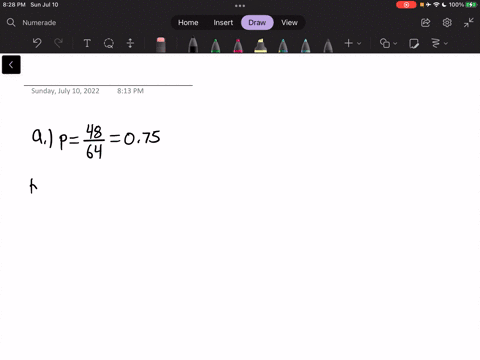This screenshot has width=480, height=360.
Task: Switch to the Home tab
Action: [188, 23]
